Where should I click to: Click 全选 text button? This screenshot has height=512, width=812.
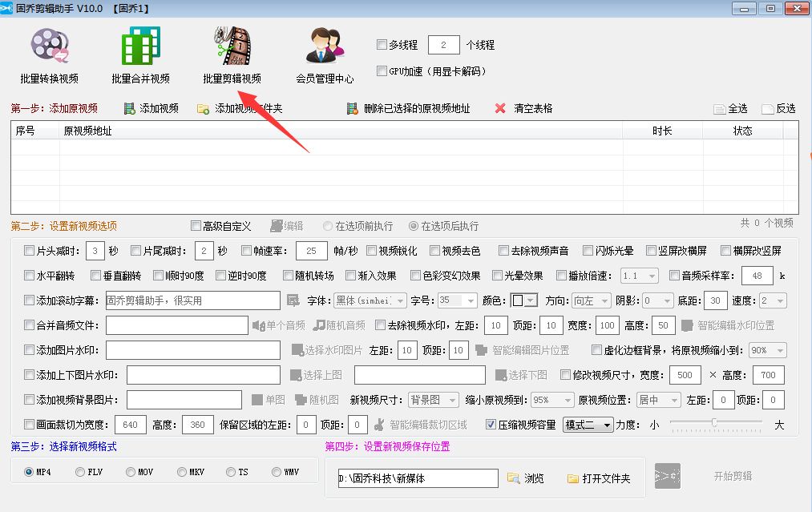[737, 109]
